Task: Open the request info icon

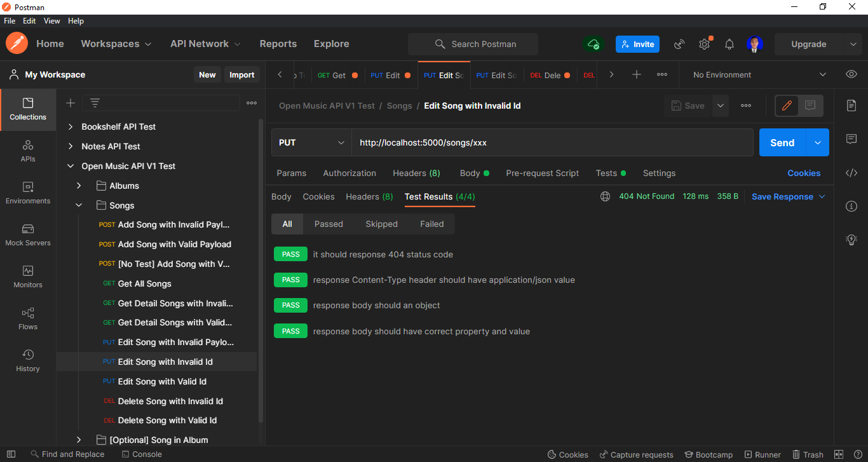Action: coord(851,206)
